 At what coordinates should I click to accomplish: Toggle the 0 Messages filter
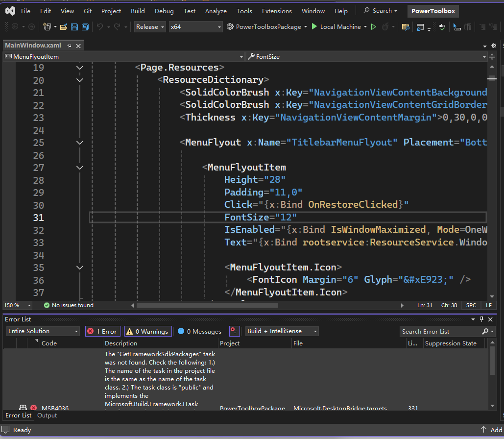click(x=199, y=331)
